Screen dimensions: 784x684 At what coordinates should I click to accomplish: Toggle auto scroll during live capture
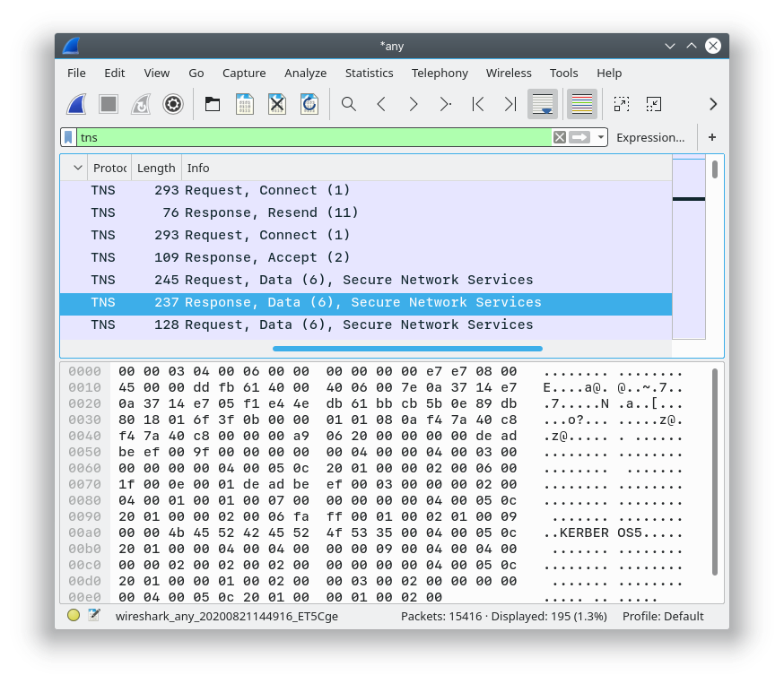[543, 104]
